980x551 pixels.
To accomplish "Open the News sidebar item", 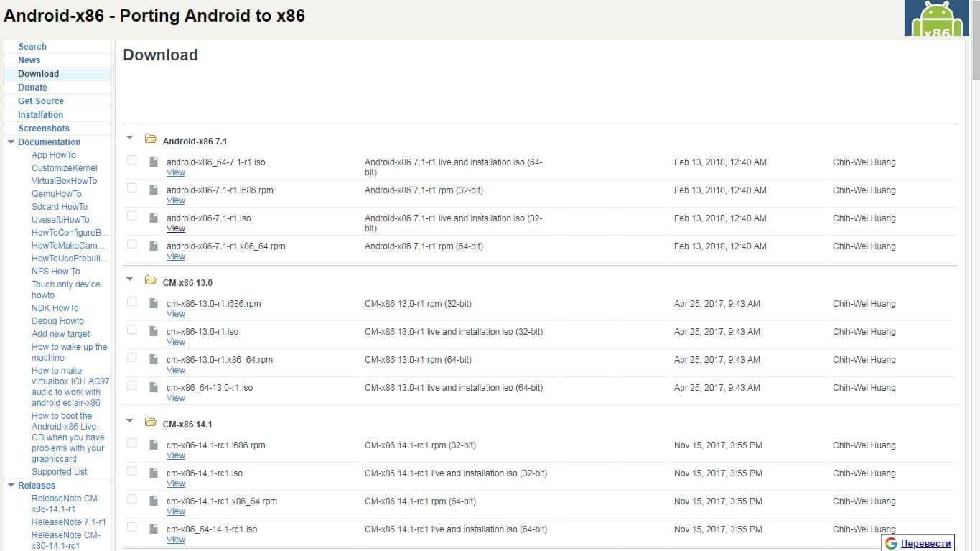I will point(29,60).
